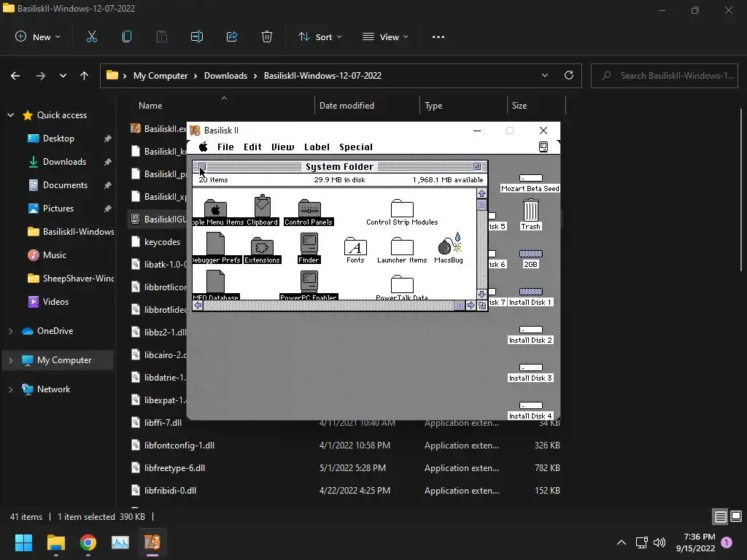Open the Sort dropdown in Explorer
Viewport: 747px width, 560px height.
click(320, 36)
